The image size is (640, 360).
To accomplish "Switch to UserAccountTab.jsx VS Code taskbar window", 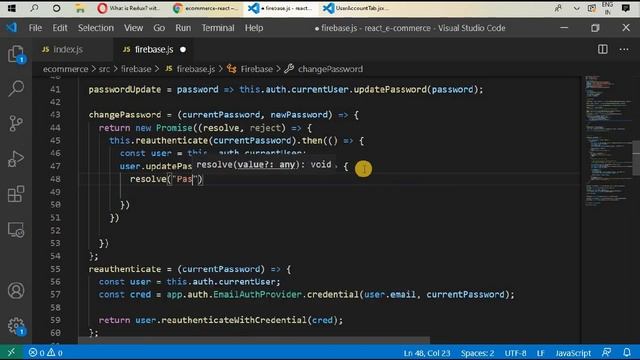I will 356,8.
